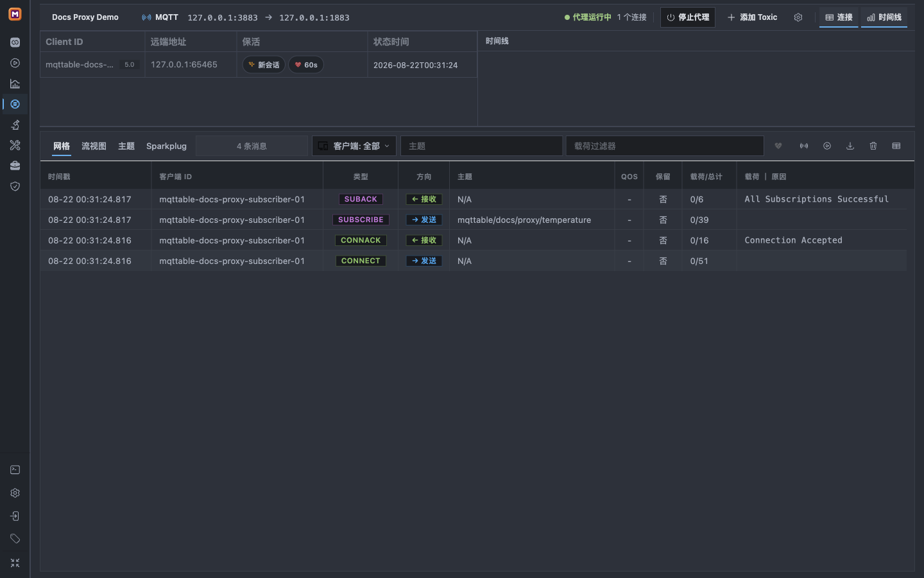Image resolution: width=924 pixels, height=578 pixels.
Task: Click the play-circle replay icon in the message toolbar
Action: pyautogui.click(x=827, y=146)
